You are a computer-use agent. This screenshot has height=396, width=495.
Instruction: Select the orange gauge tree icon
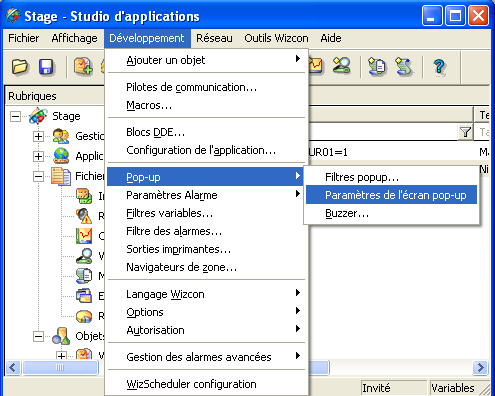84,316
